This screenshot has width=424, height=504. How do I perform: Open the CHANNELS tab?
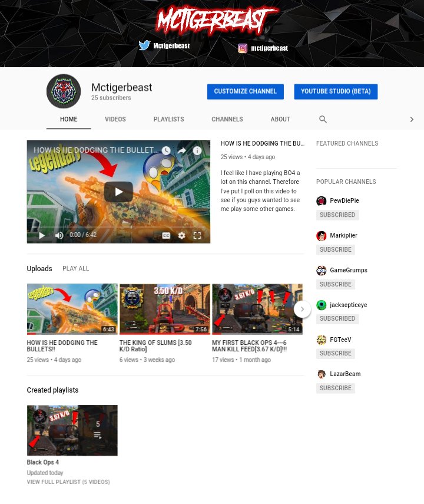[x=227, y=119]
